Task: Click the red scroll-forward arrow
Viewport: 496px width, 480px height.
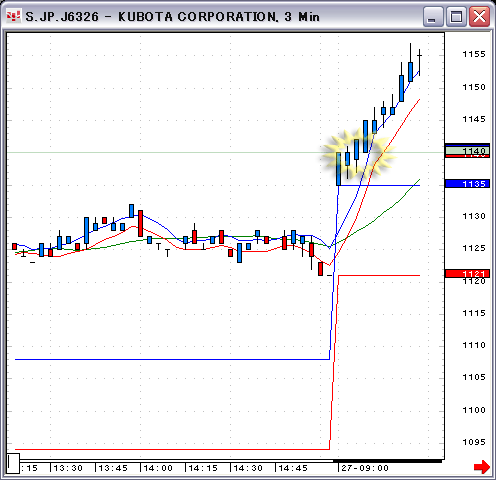Action: click(x=482, y=467)
